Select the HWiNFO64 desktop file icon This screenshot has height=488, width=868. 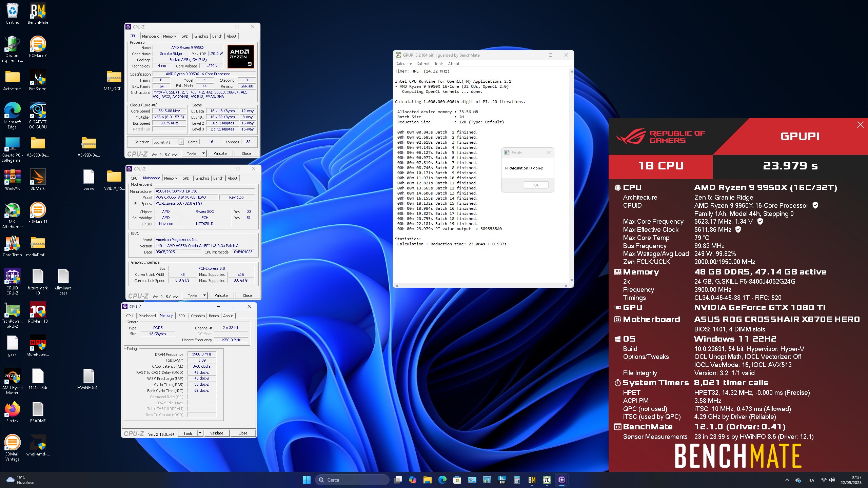pyautogui.click(x=88, y=379)
